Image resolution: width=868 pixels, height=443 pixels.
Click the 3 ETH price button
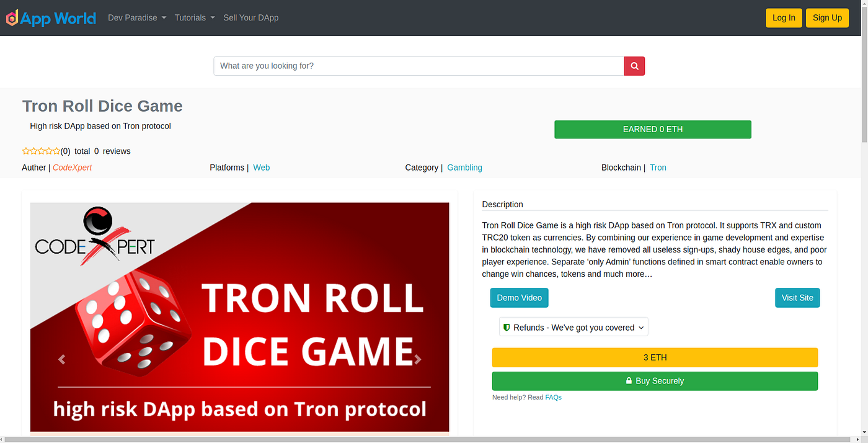point(655,357)
